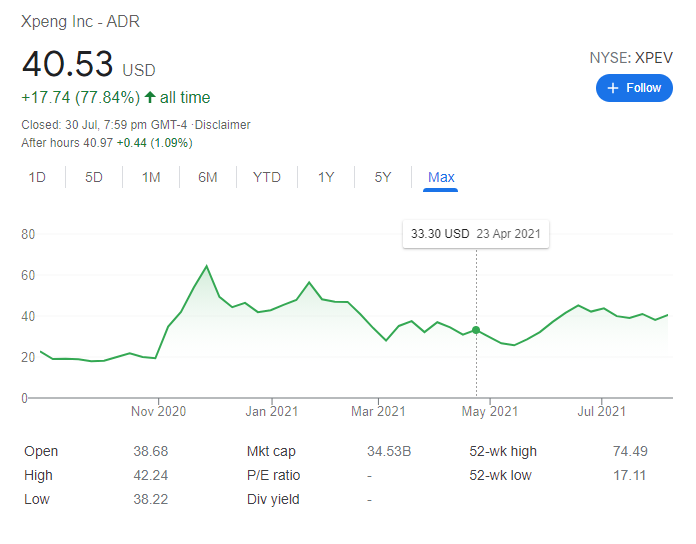Switch chart to 6M range
Image resolution: width=696 pixels, height=544 pixels.
(x=208, y=177)
